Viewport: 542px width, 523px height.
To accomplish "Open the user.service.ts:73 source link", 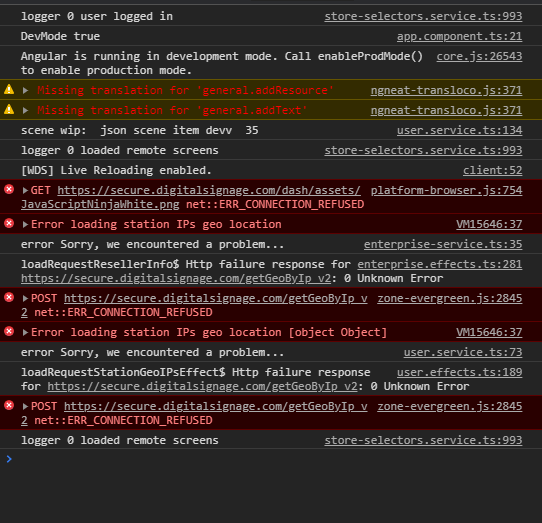I will tap(463, 353).
